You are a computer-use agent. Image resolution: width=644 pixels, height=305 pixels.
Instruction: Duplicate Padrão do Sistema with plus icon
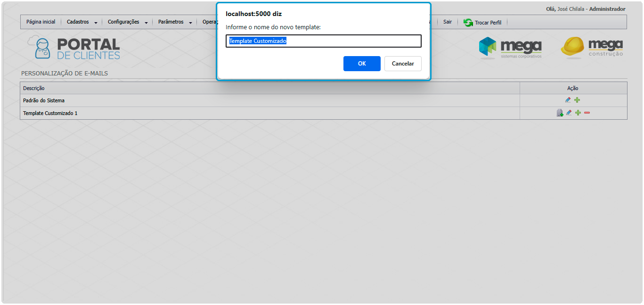577,100
